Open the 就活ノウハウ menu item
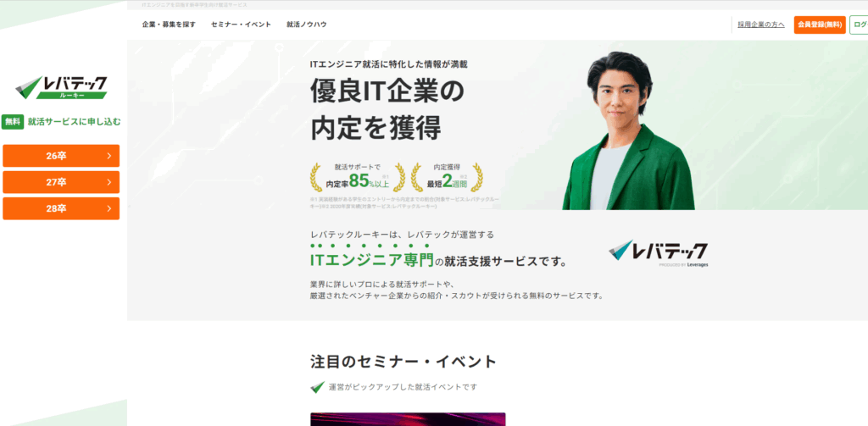 [307, 25]
